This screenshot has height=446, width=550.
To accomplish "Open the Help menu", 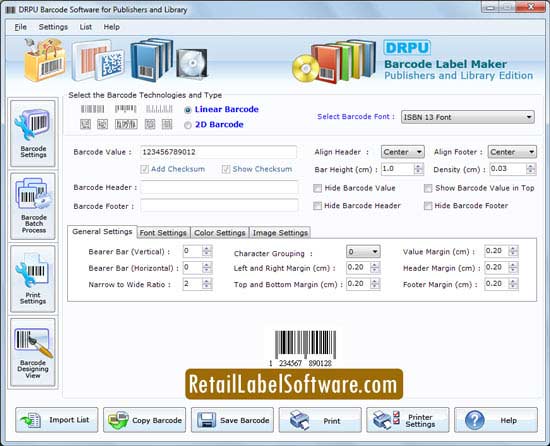I will pos(112,27).
